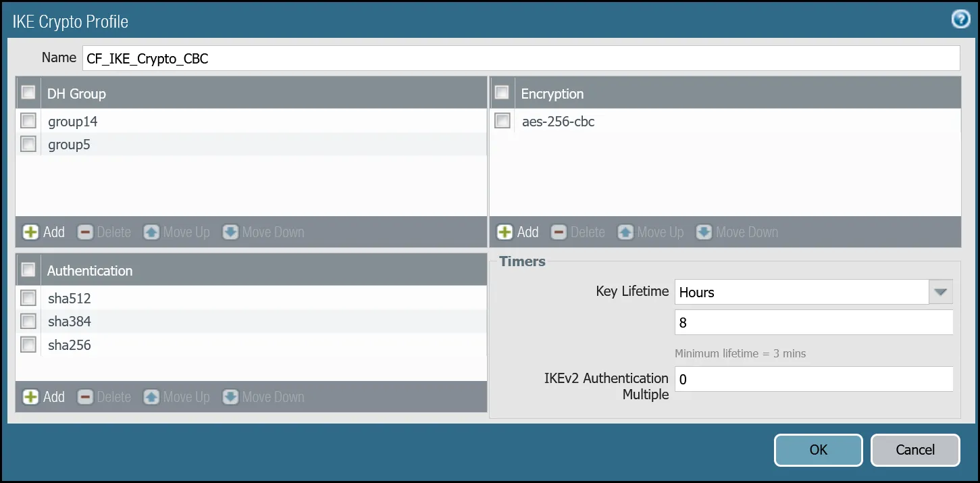The height and width of the screenshot is (483, 980).
Task: Click Move Up under Encryption list
Action: (x=651, y=232)
